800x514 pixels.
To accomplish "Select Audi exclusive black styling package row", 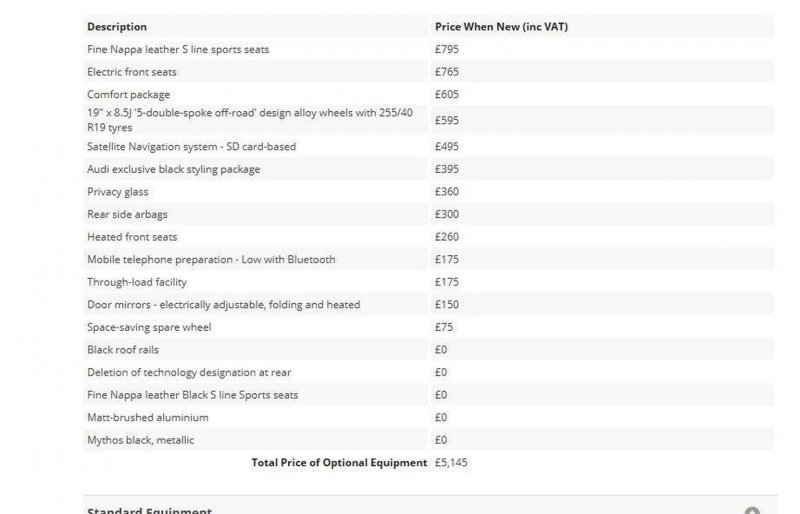I will point(429,169).
